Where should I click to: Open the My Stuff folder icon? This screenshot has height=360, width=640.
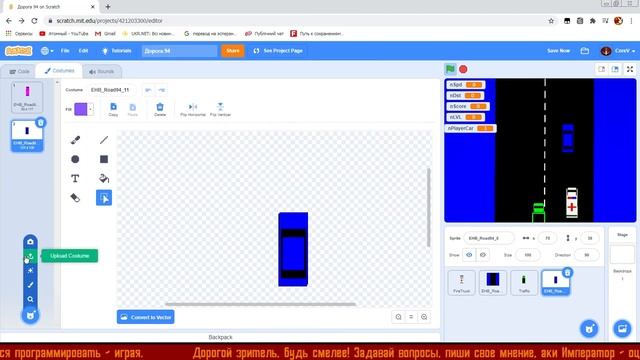pyautogui.click(x=585, y=51)
